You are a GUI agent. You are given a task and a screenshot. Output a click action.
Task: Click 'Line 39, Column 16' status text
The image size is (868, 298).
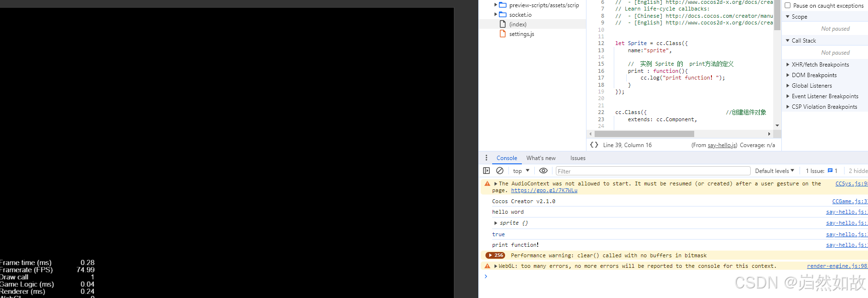click(627, 145)
